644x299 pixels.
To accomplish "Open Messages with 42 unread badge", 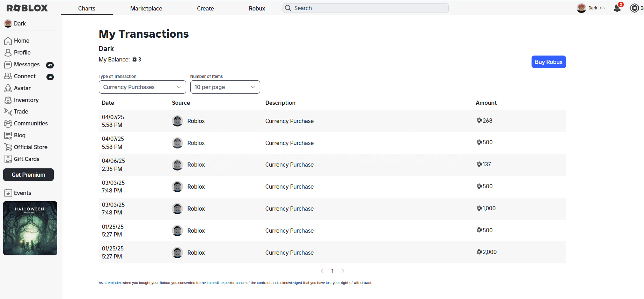I will tap(27, 65).
